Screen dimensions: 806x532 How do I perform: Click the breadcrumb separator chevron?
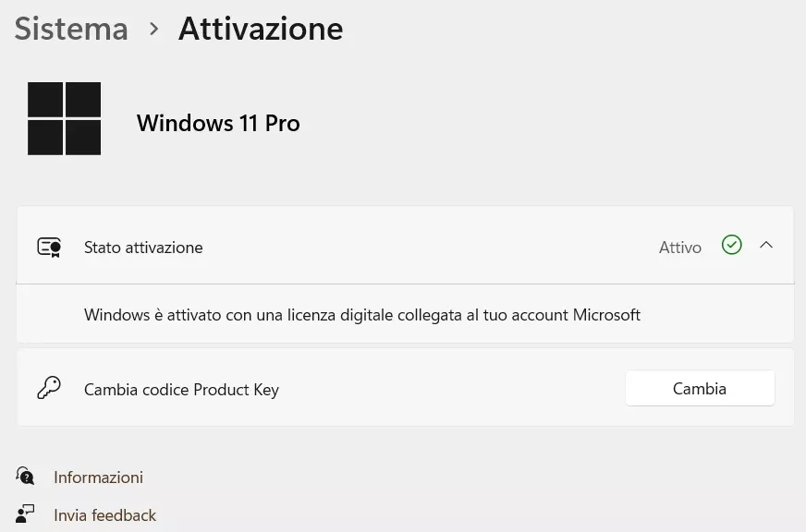(153, 29)
